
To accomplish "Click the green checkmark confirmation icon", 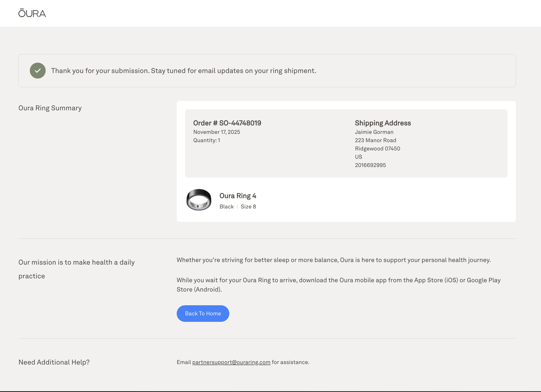I will (38, 71).
